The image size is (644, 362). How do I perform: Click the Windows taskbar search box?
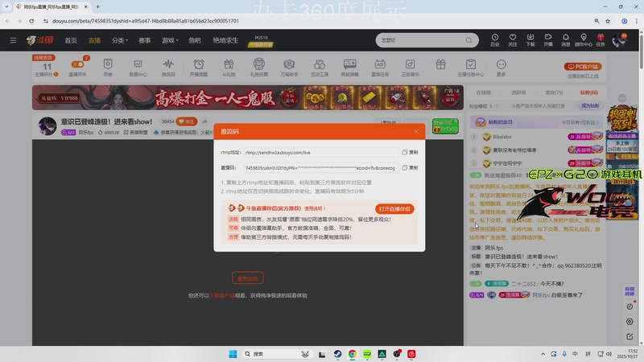click(278, 354)
